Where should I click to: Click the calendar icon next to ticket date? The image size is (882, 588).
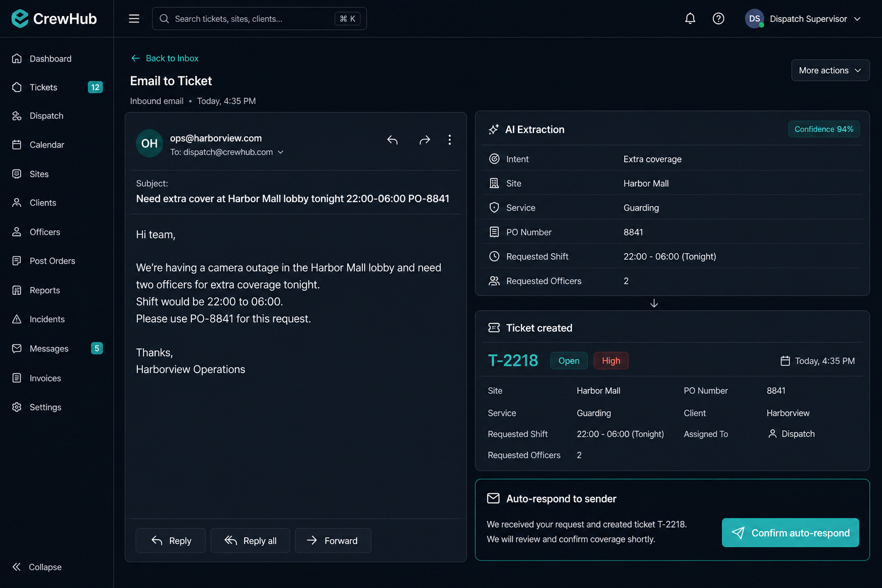coord(785,361)
